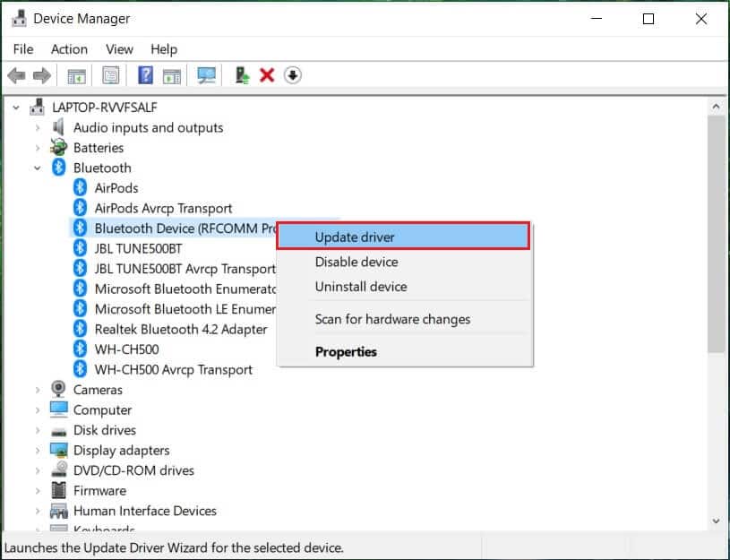Click Show/Hide Console Tree toolbar icon

pos(77,75)
